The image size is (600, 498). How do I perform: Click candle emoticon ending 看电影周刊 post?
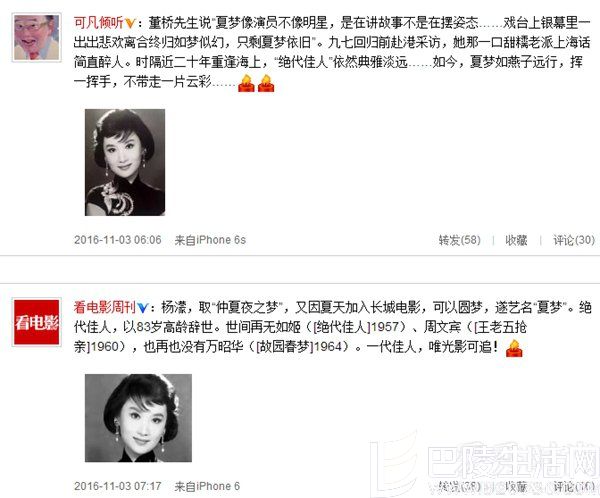coord(514,348)
